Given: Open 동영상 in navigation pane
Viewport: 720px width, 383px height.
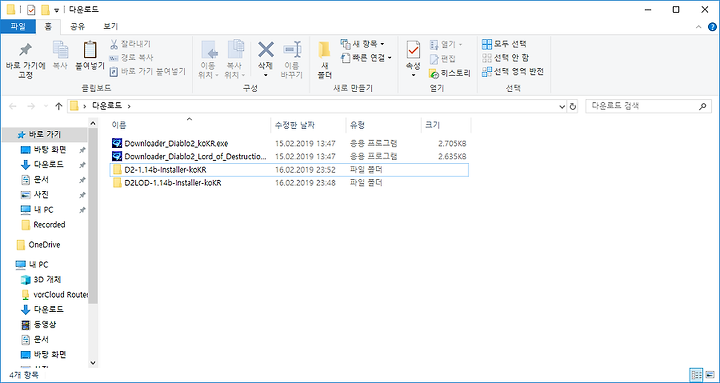Looking at the screenshot, I should coord(45,325).
